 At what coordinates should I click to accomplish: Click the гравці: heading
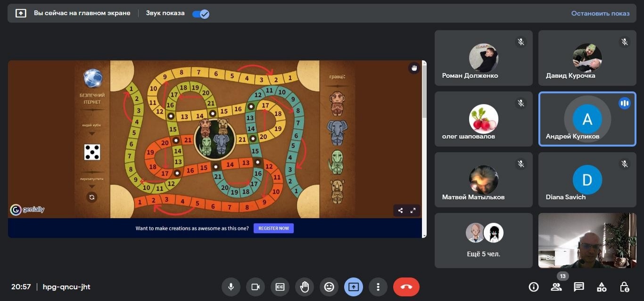[337, 76]
